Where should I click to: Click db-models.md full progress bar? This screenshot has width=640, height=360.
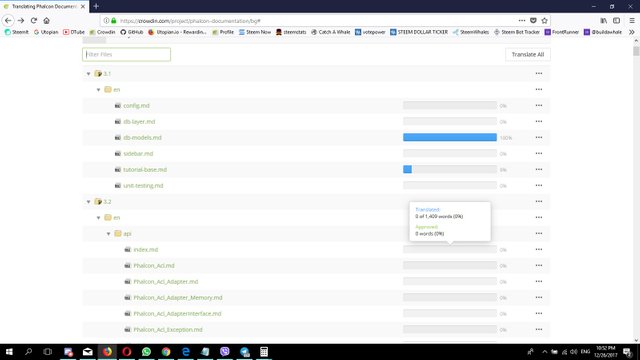tap(450, 137)
